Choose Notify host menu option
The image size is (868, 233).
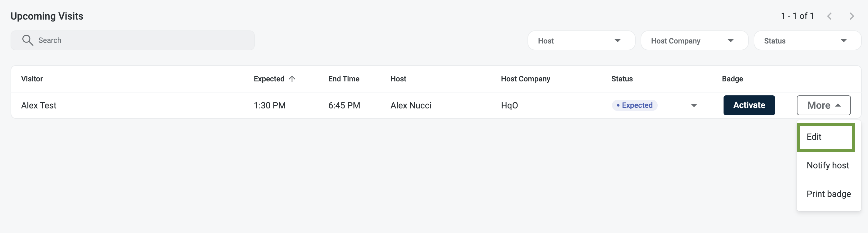828,166
